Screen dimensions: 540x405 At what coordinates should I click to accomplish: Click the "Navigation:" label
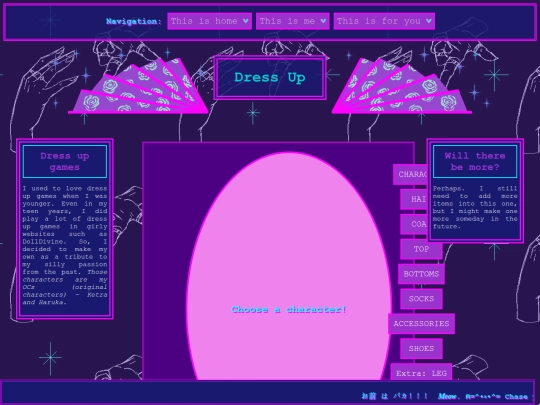(x=134, y=21)
